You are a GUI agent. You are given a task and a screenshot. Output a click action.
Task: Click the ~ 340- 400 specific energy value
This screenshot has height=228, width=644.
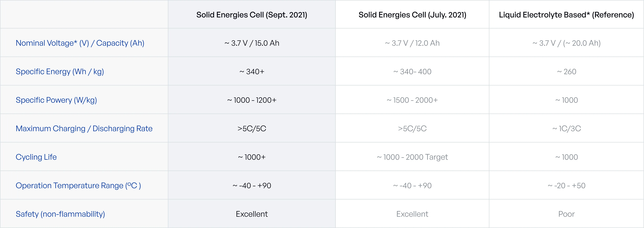[412, 72]
